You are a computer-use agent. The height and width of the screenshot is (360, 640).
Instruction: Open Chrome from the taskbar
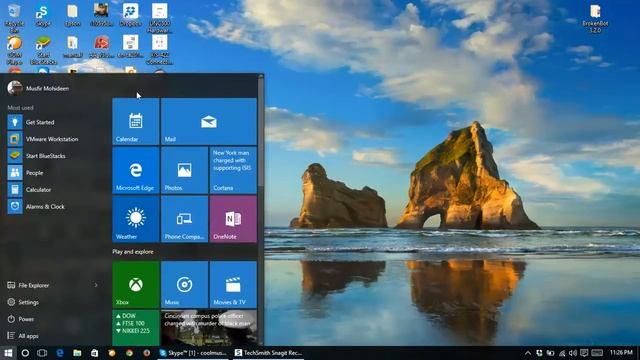click(129, 353)
